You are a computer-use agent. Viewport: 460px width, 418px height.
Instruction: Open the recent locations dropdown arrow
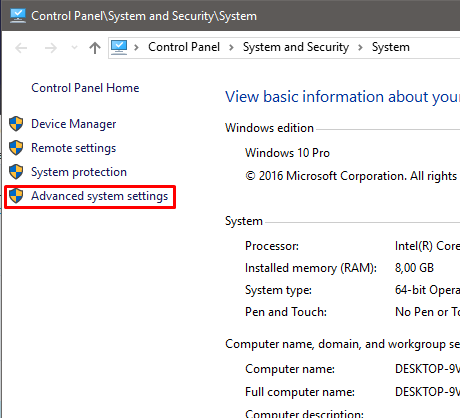coord(74,48)
